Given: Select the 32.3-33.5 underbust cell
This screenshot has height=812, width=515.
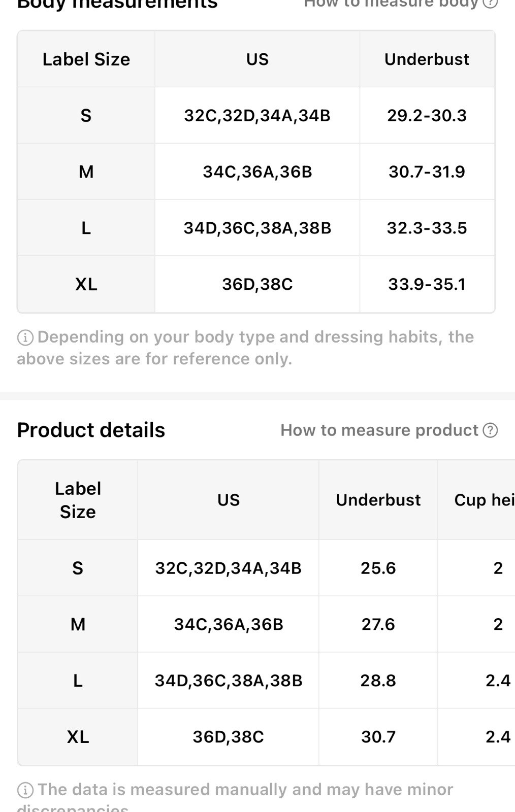Looking at the screenshot, I should (427, 228).
